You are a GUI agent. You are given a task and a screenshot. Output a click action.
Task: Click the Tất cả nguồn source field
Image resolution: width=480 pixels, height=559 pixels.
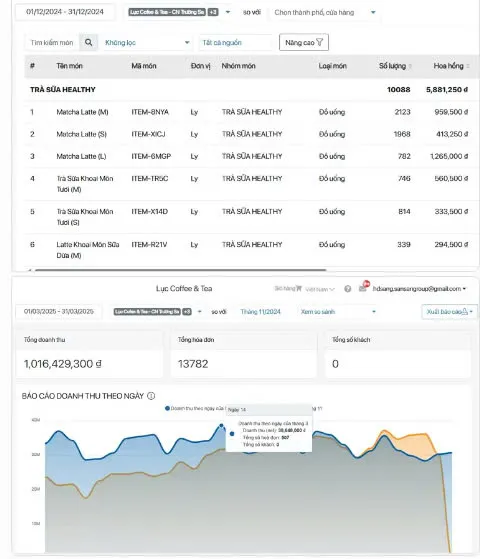coord(235,43)
